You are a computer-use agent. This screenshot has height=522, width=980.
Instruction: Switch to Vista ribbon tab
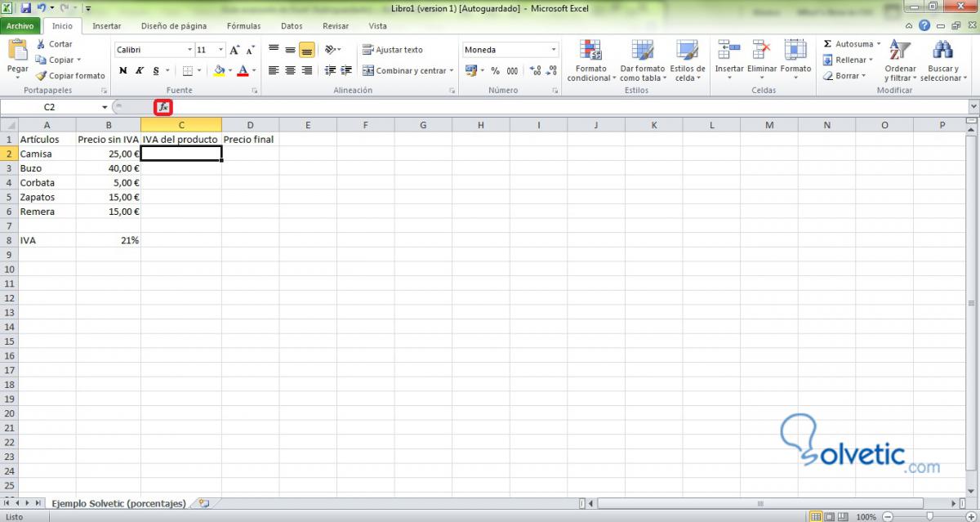click(x=378, y=26)
